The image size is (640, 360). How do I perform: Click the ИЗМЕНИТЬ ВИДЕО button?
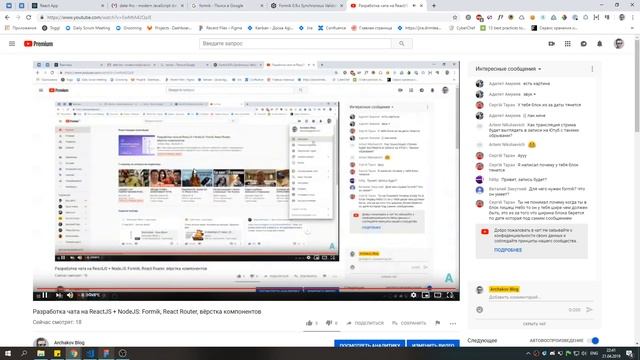[x=433, y=344]
